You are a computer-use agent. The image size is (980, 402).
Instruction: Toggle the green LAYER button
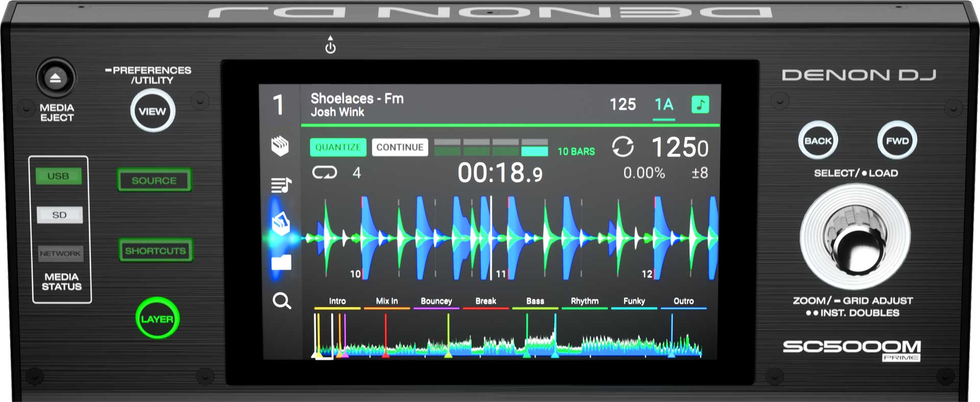pyautogui.click(x=157, y=319)
